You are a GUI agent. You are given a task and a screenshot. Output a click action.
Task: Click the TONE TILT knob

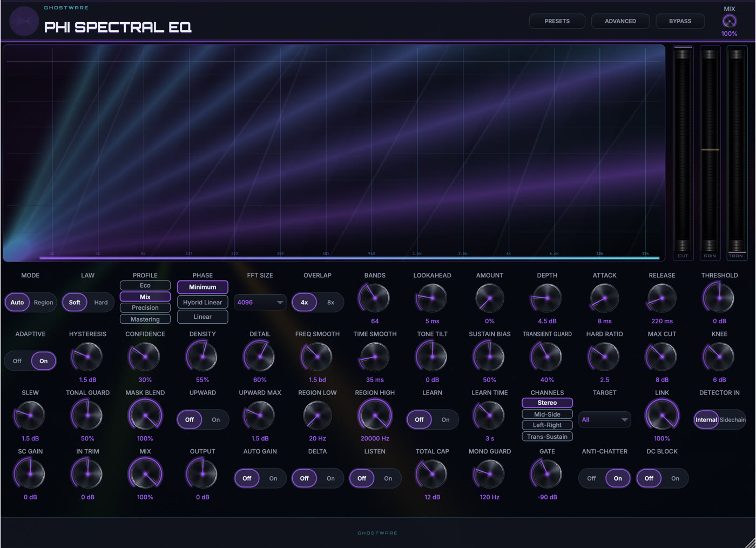[432, 357]
